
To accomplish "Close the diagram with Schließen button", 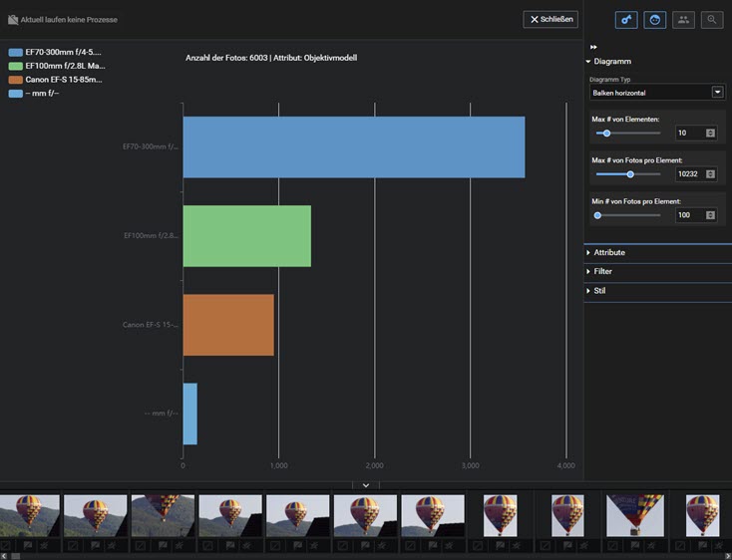I will point(550,20).
